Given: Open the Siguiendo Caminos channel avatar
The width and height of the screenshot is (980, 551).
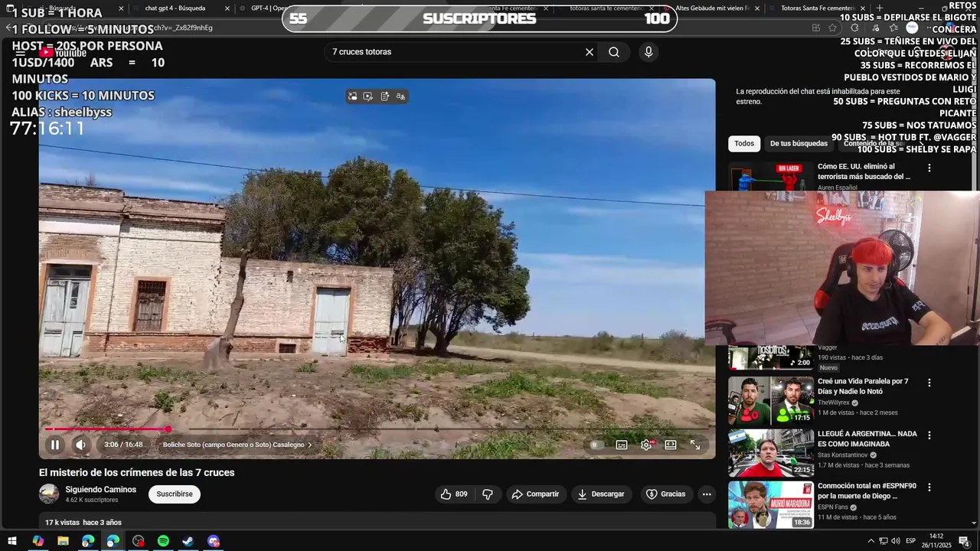Looking at the screenshot, I should coord(49,494).
